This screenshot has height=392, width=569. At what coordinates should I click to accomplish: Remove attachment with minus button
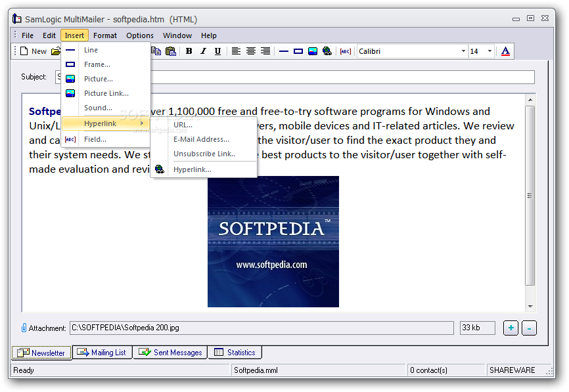coord(529,328)
